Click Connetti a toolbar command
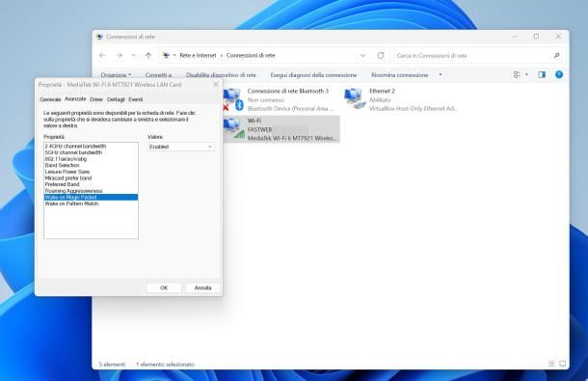Screen dimensions: 588x381 [x=158, y=75]
